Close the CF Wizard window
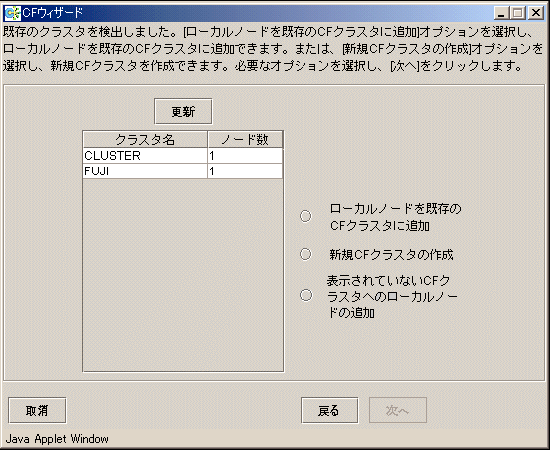Screen dimensions: 550x450 click(536, 13)
